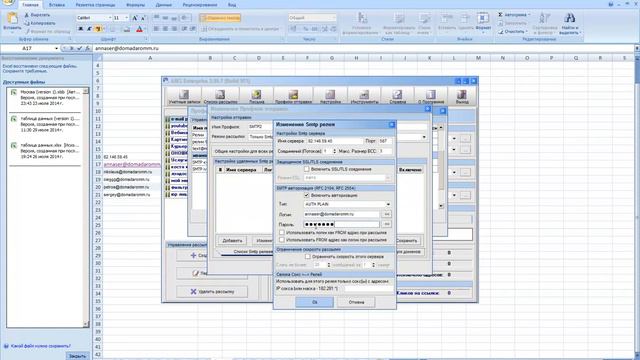Click Delete mailing X button in AMS
640x360 pixels.
click(212, 291)
